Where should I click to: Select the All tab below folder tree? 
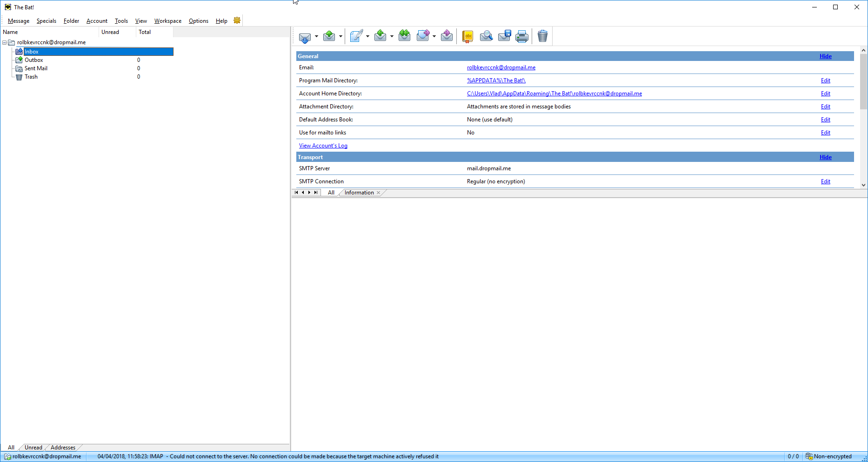tap(11, 448)
